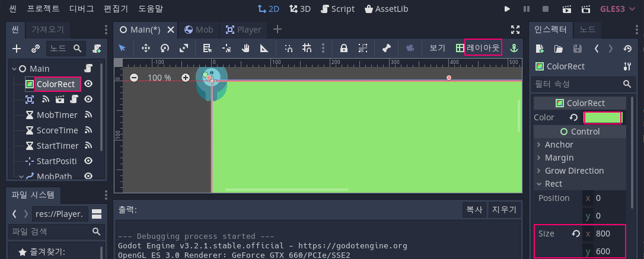Toggle the camera override icon
The height and width of the screenshot is (259, 644).
click(410, 48)
